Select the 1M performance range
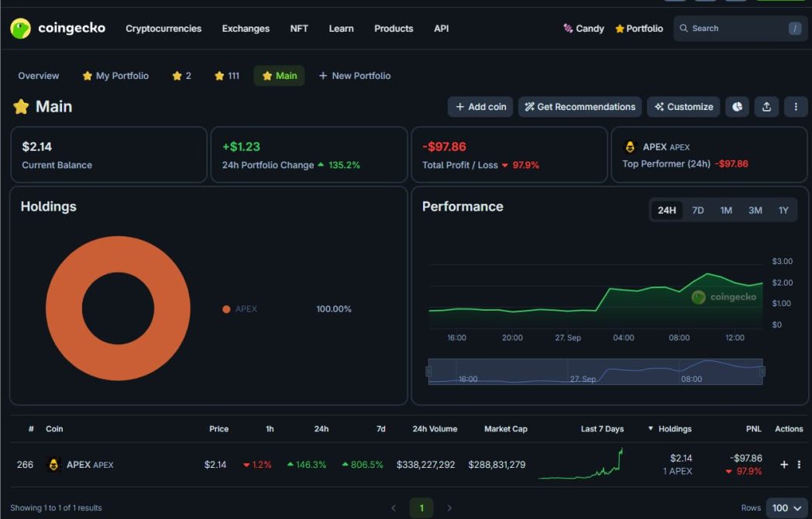This screenshot has height=519, width=812. tap(726, 211)
